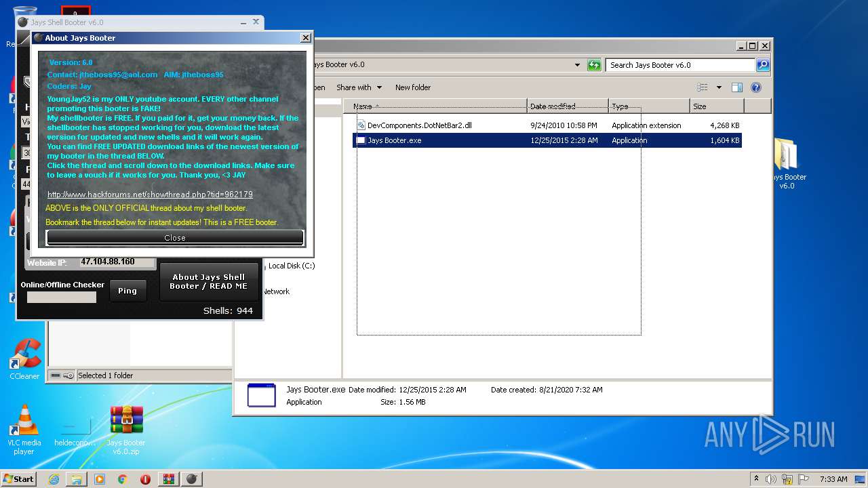Select the Jays Booter.exe file icon
The image size is (868, 488).
coord(361,140)
